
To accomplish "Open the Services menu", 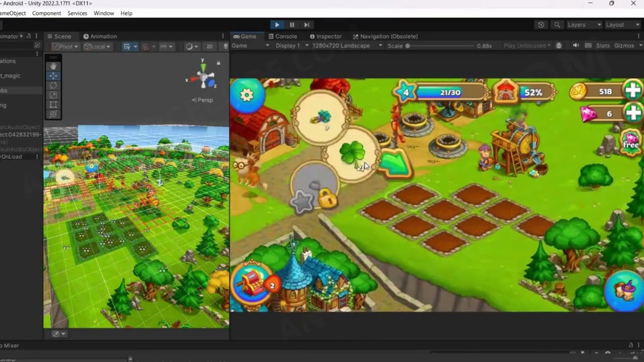I will click(x=77, y=14).
